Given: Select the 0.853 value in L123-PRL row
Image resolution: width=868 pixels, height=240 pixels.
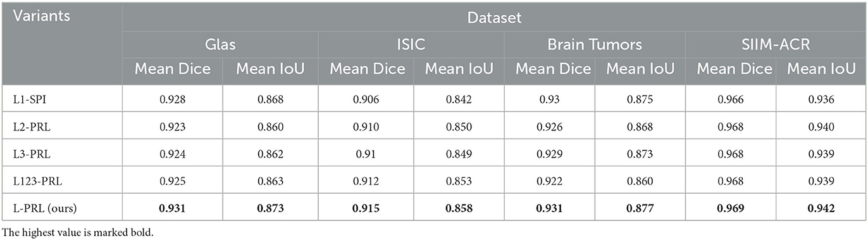Looking at the screenshot, I should coord(459,180).
